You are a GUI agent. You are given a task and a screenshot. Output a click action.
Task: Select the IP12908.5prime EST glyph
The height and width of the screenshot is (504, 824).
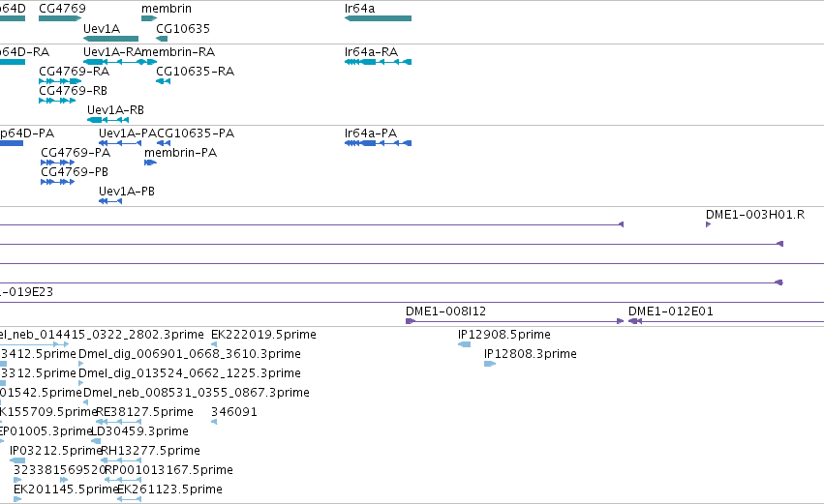(x=464, y=344)
